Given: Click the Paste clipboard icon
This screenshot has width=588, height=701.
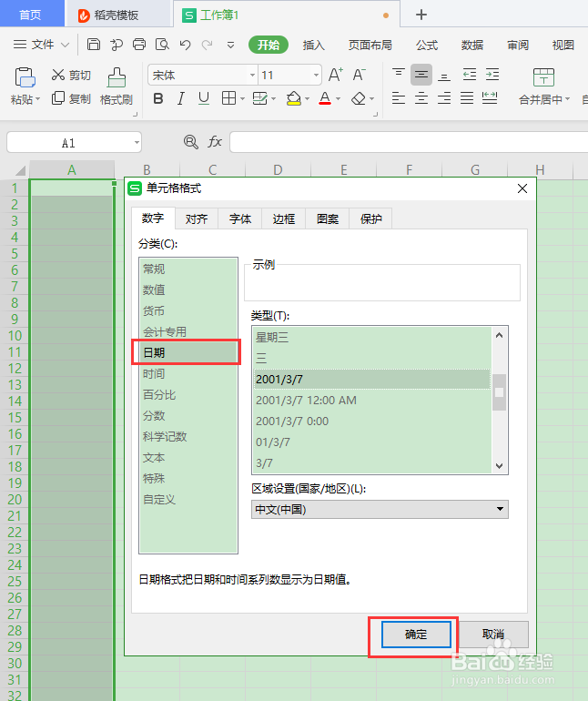Looking at the screenshot, I should click(x=25, y=76).
